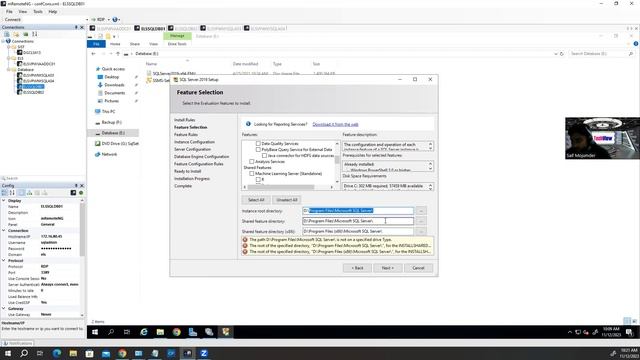Click the Select All button

(x=256, y=200)
